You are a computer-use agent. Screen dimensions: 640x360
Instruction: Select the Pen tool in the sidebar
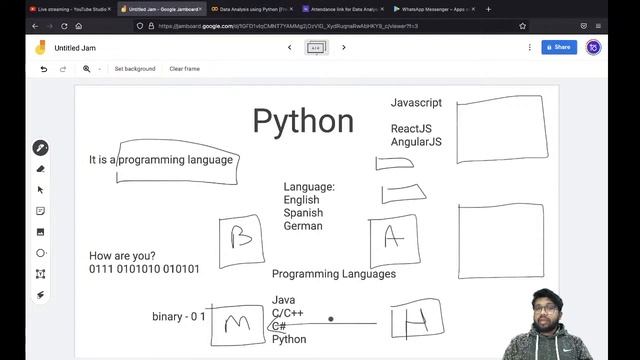coord(40,148)
